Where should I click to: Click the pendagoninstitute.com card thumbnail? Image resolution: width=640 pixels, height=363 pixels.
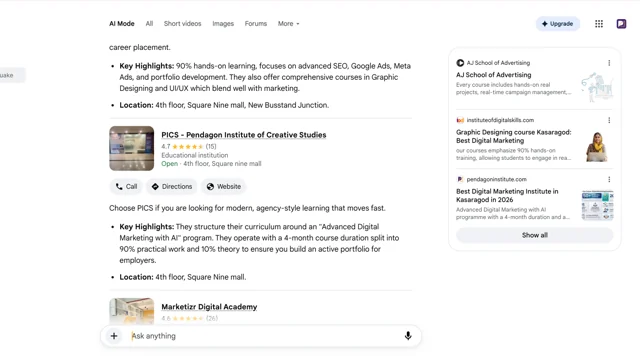tap(597, 205)
